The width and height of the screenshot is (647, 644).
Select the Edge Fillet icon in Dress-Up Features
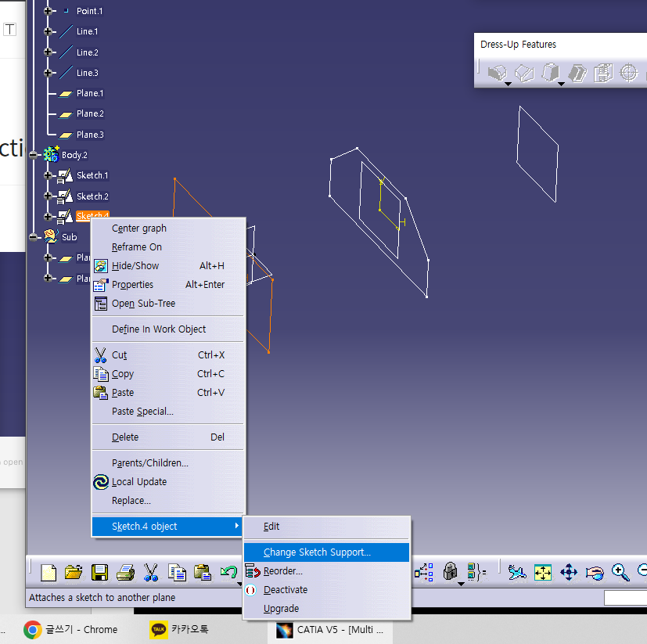point(498,73)
